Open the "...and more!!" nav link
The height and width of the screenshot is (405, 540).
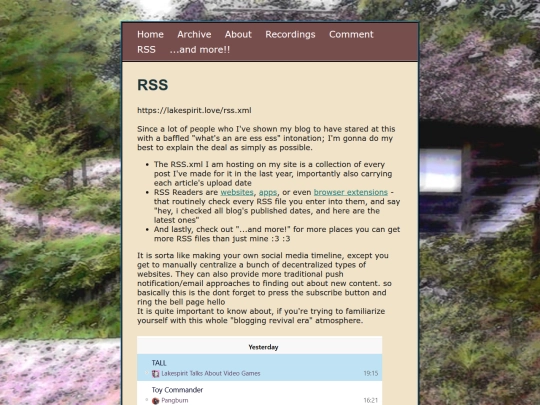coord(199,50)
